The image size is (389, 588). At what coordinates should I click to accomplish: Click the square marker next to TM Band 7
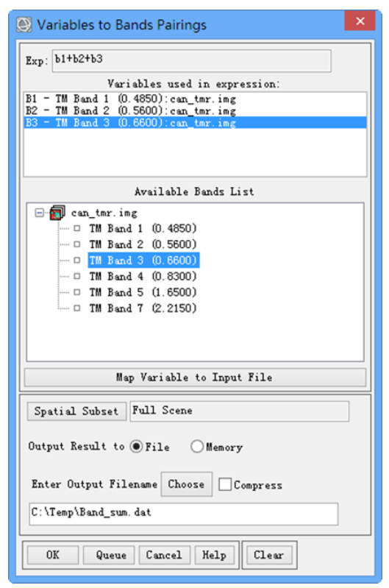tap(76, 308)
